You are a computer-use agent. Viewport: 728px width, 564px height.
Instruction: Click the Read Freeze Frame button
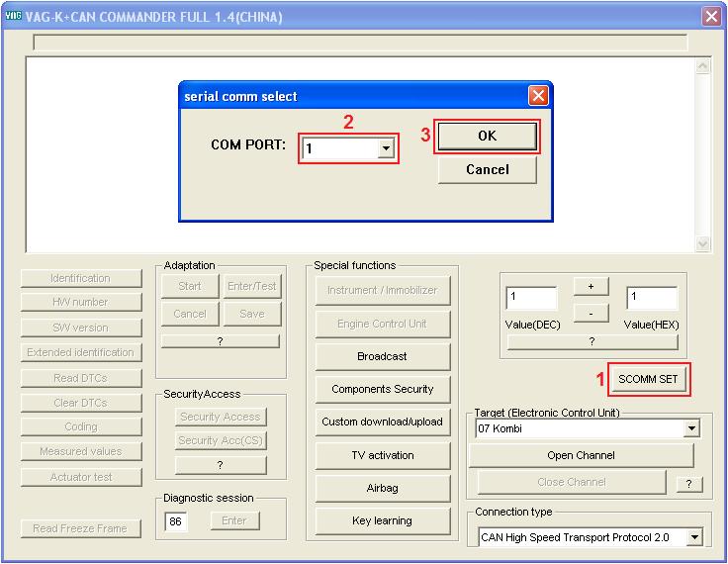(x=81, y=528)
